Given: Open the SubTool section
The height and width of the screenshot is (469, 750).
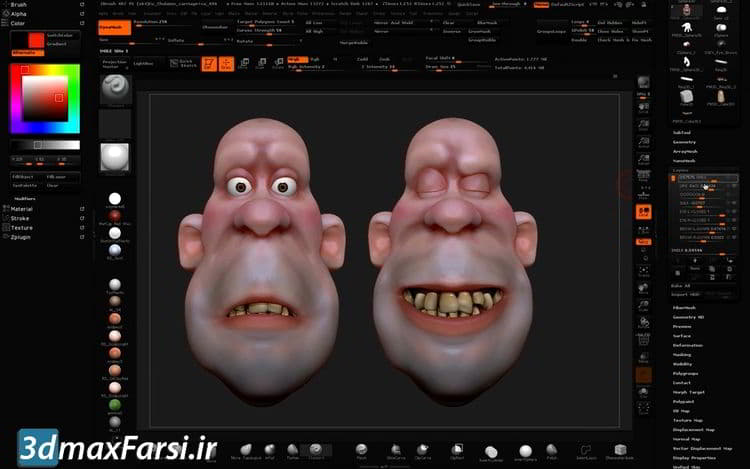Looking at the screenshot, I should tap(682, 132).
